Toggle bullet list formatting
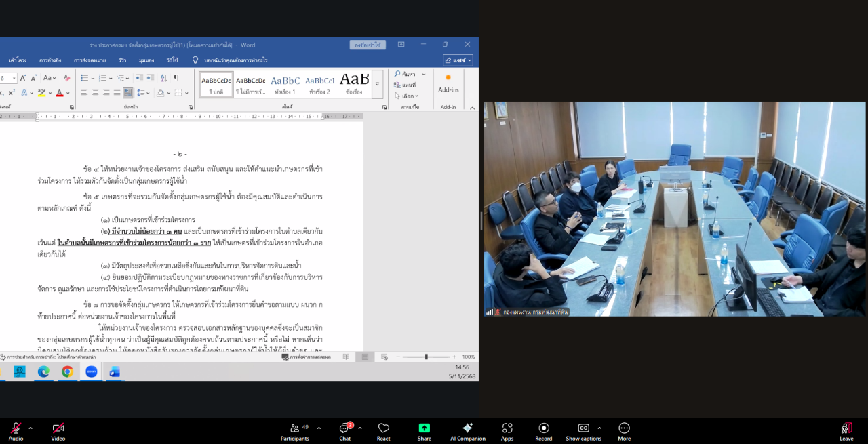This screenshot has height=444, width=868. coord(84,77)
